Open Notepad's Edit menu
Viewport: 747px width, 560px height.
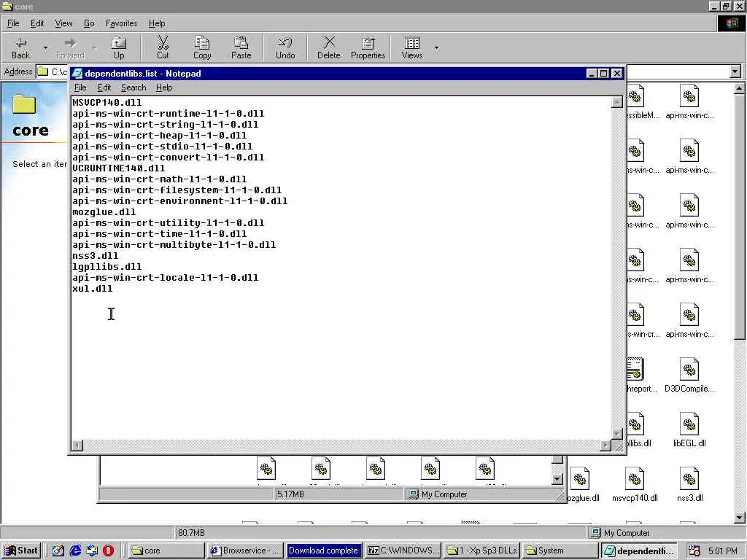coord(104,87)
